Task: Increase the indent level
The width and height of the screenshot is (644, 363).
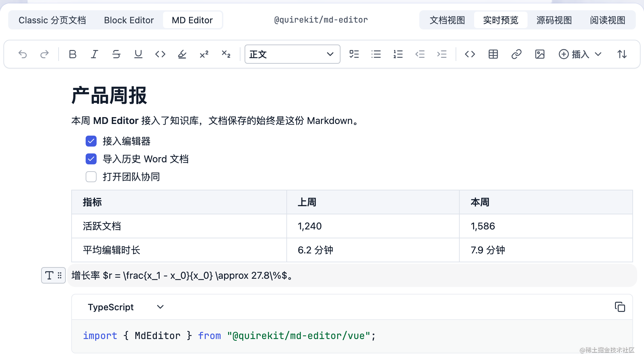Action: tap(442, 54)
